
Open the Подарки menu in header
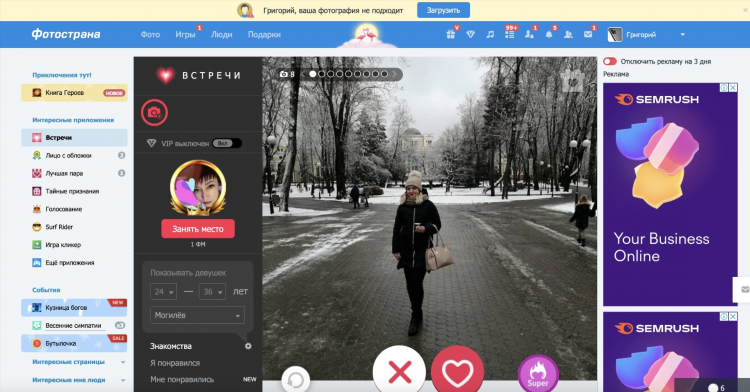[x=264, y=34]
